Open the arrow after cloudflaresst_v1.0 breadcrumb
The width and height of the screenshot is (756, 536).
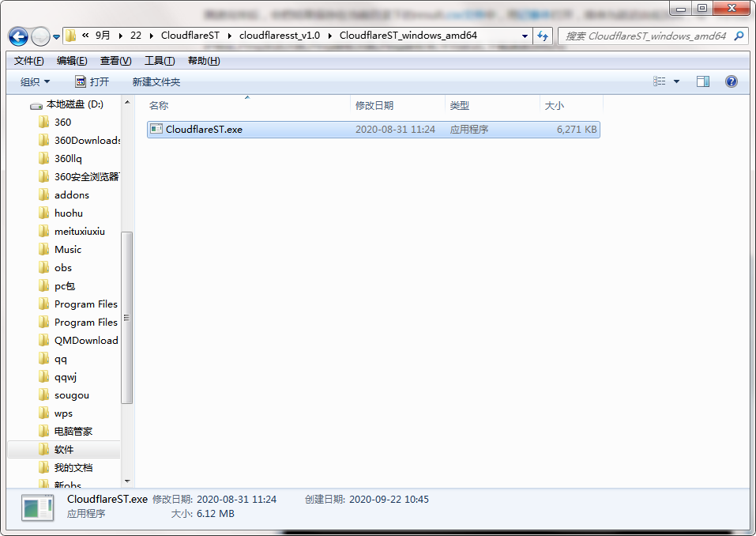point(330,36)
